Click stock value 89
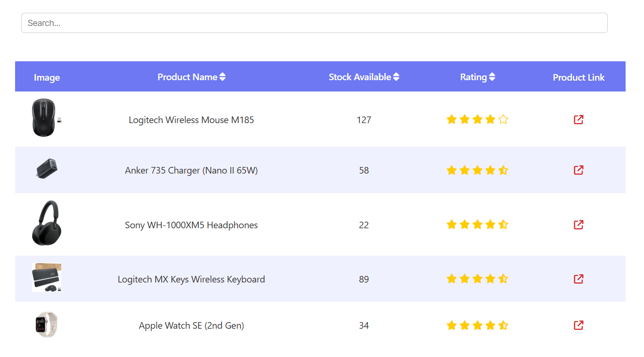 (x=364, y=279)
